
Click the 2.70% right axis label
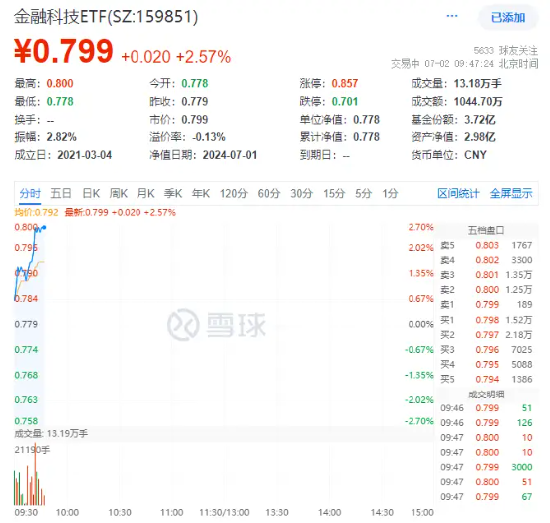click(421, 227)
